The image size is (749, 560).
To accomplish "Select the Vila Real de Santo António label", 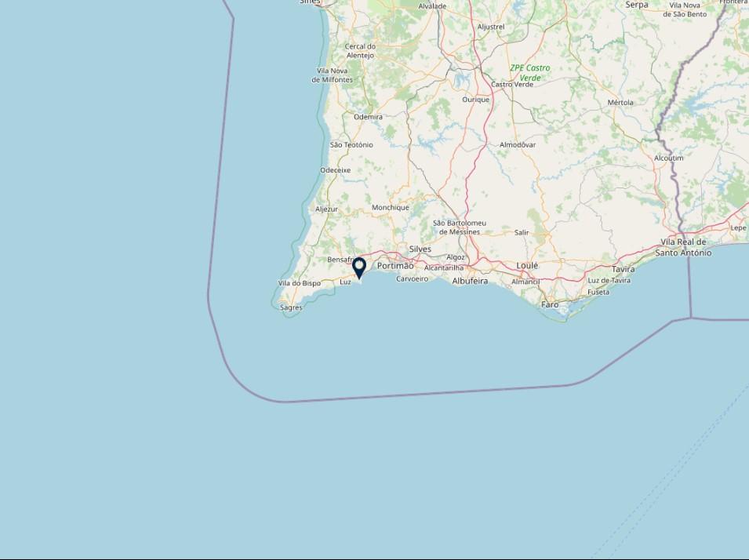I will [x=683, y=248].
